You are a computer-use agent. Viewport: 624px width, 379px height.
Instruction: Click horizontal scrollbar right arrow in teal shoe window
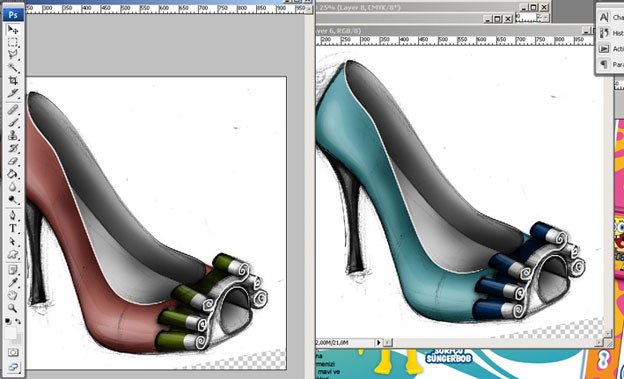tap(600, 342)
